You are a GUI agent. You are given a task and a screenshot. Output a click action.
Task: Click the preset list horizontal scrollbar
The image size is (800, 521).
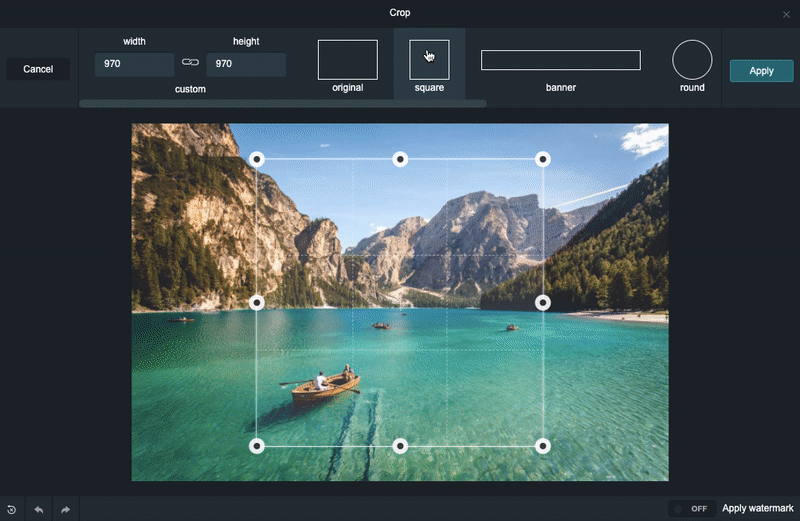(283, 104)
